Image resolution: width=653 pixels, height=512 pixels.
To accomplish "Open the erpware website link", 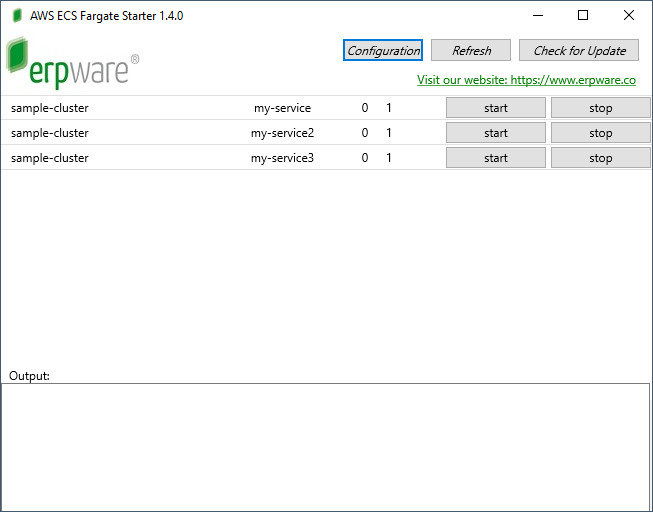I will point(526,80).
